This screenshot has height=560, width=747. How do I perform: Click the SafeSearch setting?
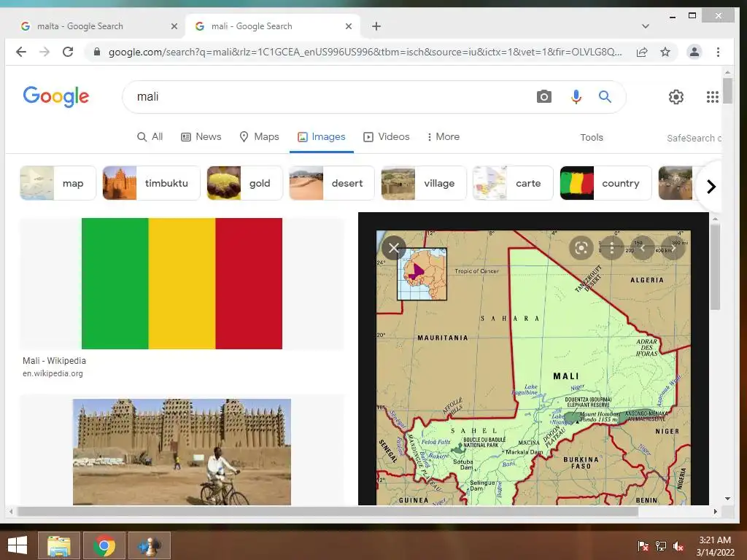click(x=694, y=138)
